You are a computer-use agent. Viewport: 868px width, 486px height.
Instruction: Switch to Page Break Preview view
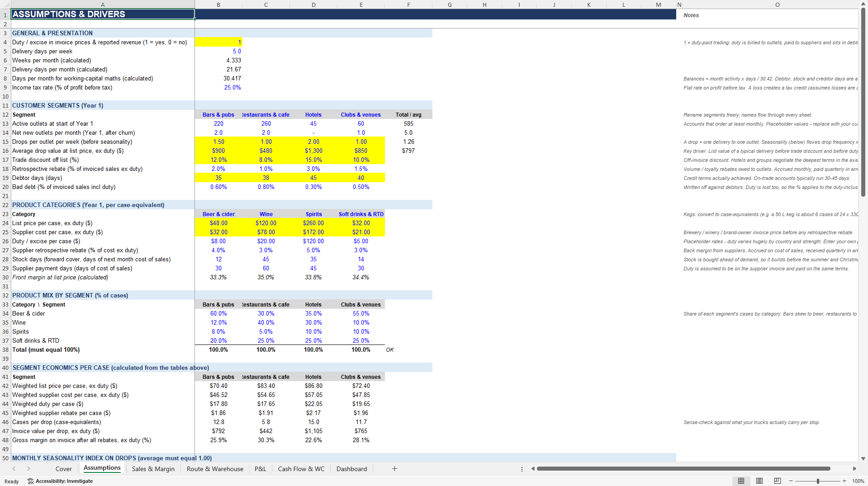coord(778,481)
